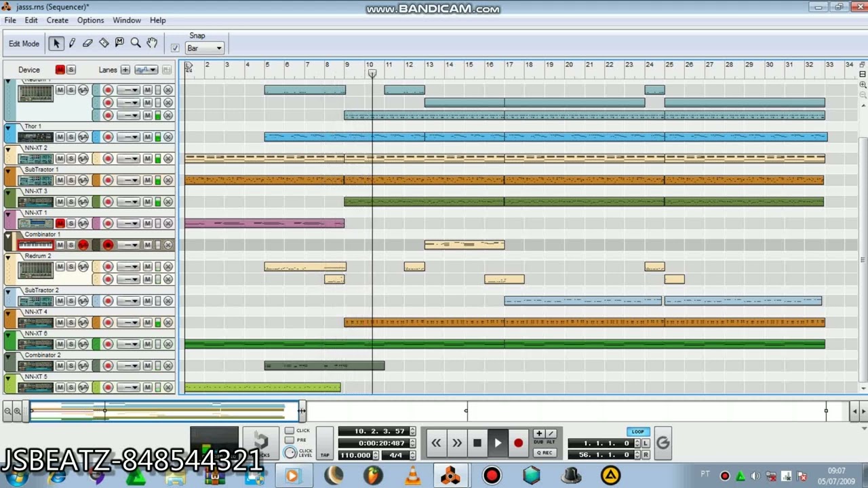Add a new lane with the plus button
Screen dimensions: 868x488
125,70
